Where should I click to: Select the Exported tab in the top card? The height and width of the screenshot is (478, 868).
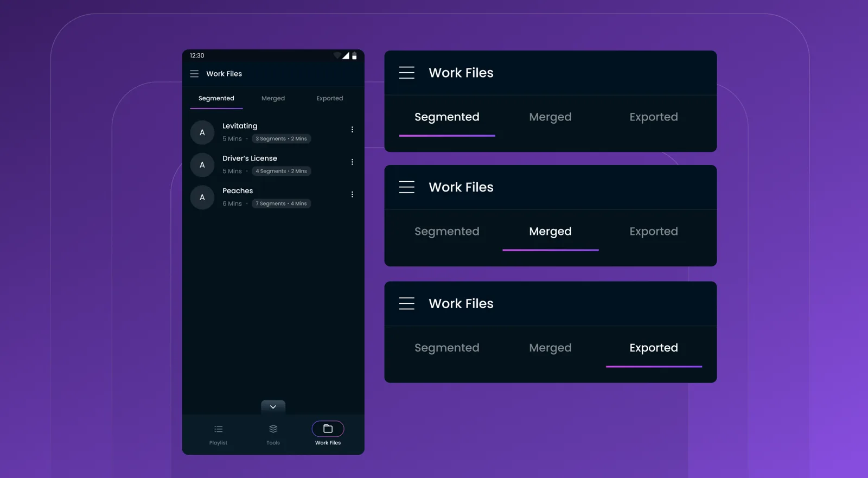click(654, 117)
